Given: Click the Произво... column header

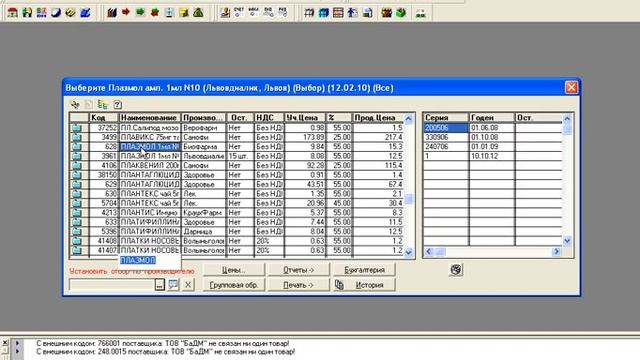Looking at the screenshot, I should pos(204,118).
